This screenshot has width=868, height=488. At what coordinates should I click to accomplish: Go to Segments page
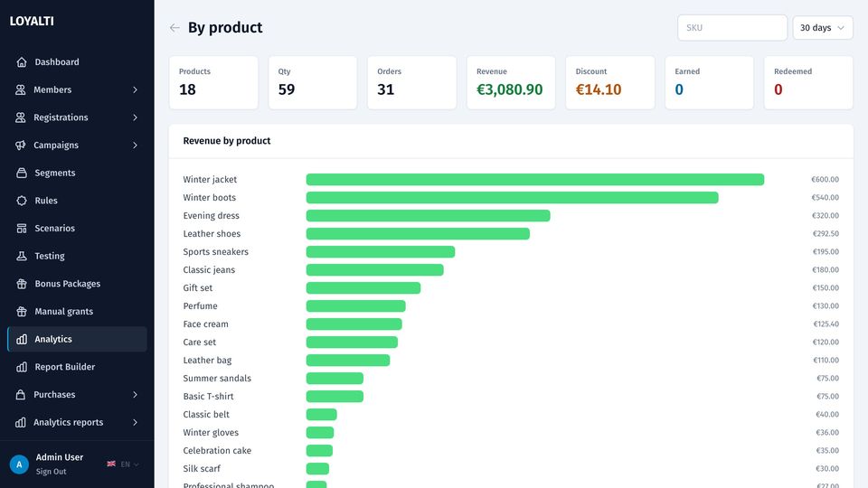(x=77, y=173)
